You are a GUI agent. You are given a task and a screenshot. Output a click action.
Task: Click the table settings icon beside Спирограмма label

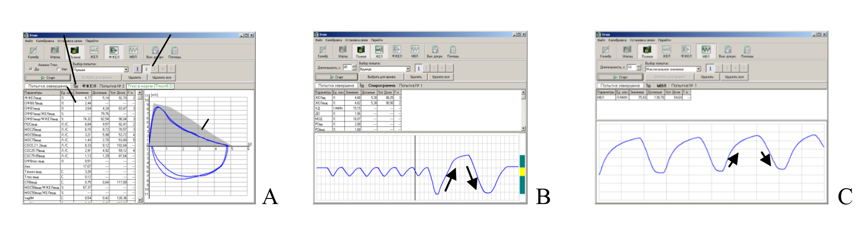point(362,86)
